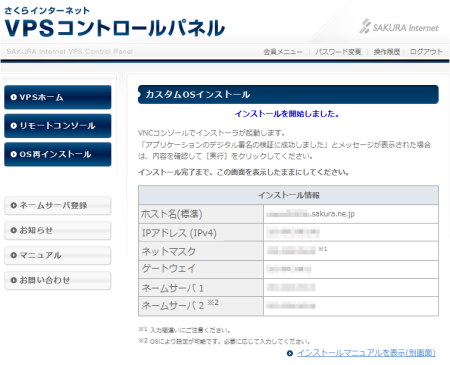Viewport: 450px width, 365px height.
Task: Click the SAKURA Internet logo
Action: tap(399, 26)
